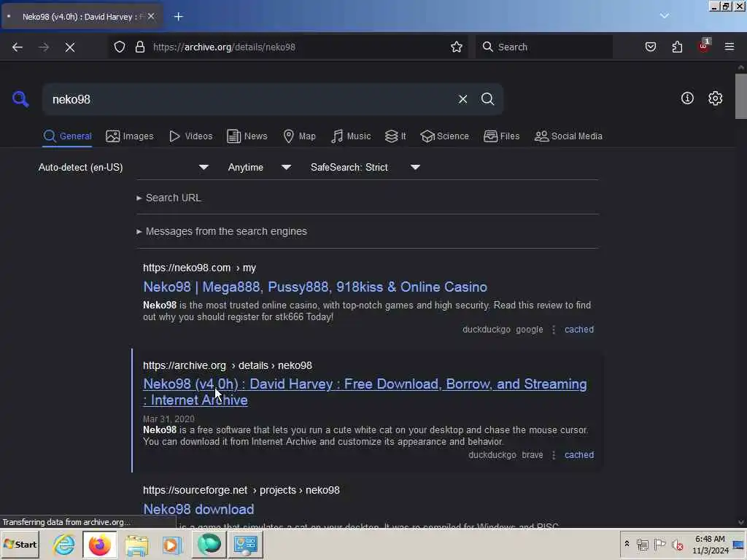Viewport: 747px width, 560px height.
Task: Open Windows Explorer folder taskbar icon
Action: (x=136, y=545)
